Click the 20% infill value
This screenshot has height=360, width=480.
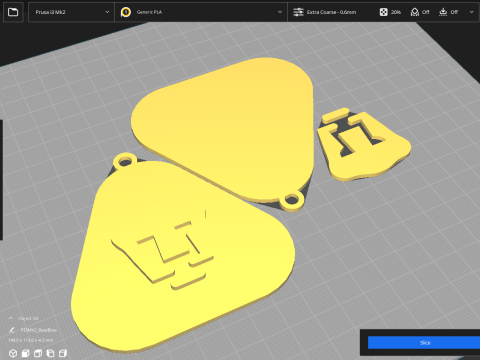(396, 12)
